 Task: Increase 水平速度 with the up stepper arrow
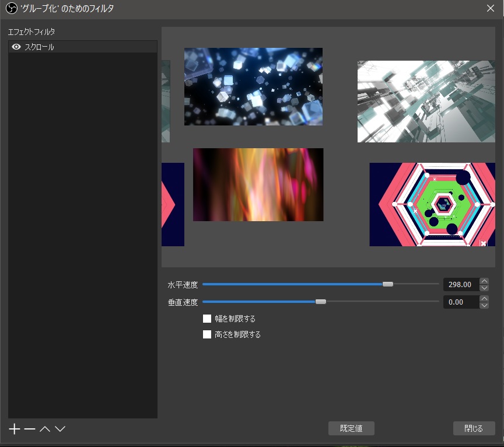(x=485, y=281)
